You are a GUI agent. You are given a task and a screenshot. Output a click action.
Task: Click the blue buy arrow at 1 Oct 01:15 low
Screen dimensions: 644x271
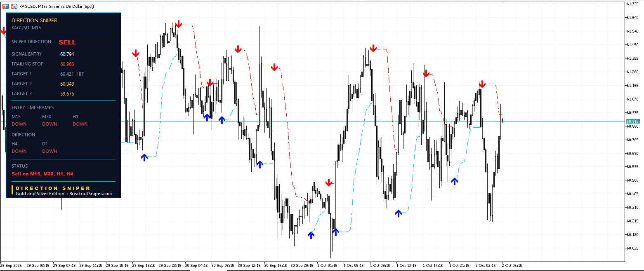(335, 232)
